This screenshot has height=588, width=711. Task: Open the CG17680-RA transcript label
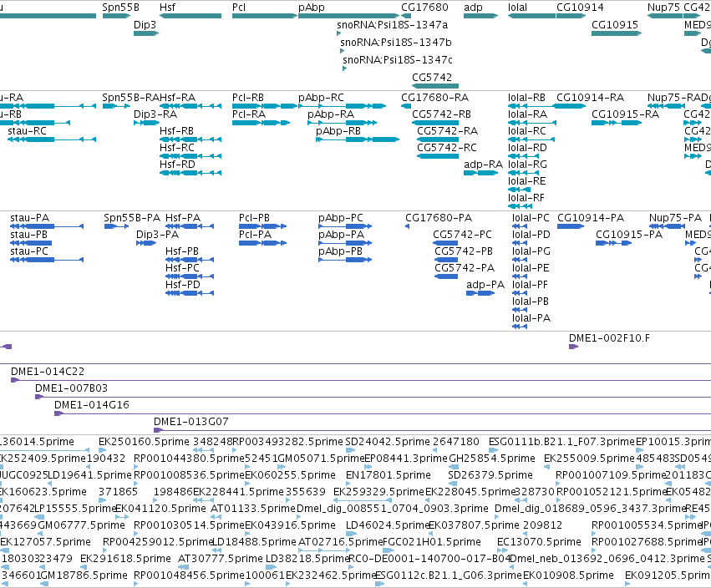(434, 98)
